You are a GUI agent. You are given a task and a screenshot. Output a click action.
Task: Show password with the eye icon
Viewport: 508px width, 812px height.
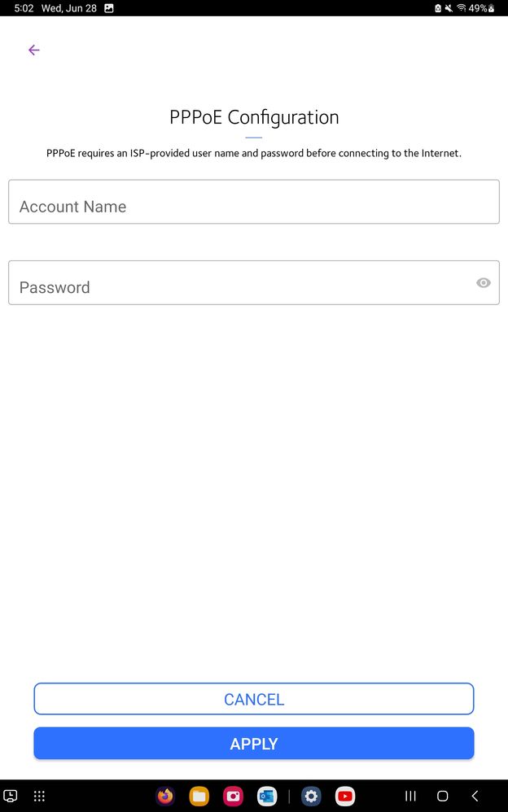pos(483,283)
